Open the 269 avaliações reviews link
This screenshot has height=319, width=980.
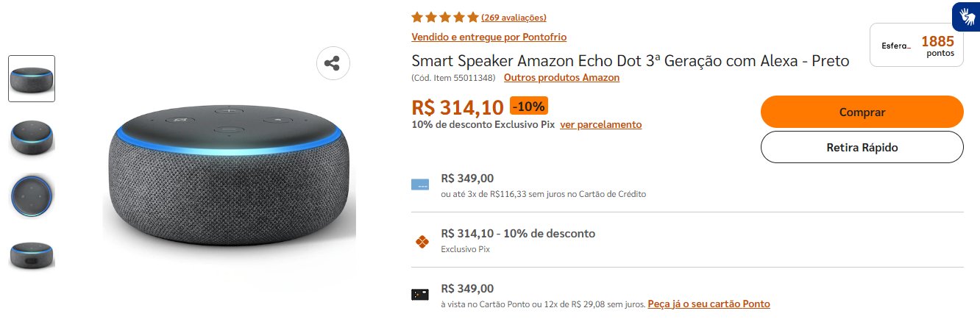514,18
